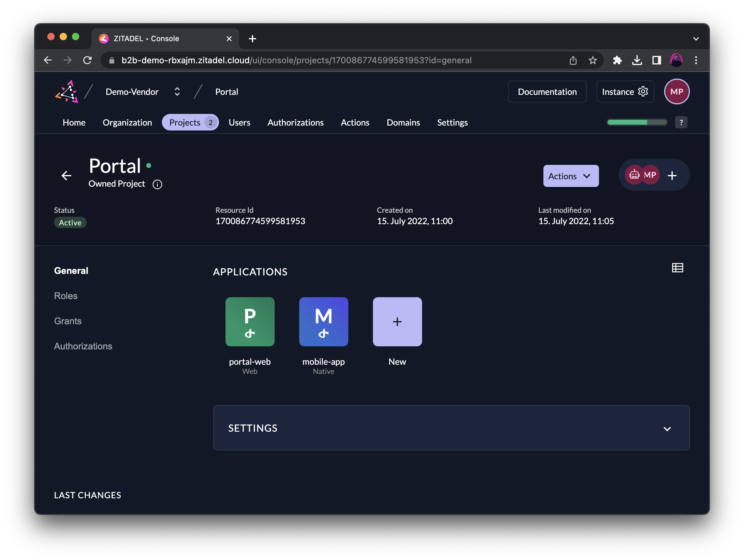Click the New application plus icon

[x=397, y=321]
